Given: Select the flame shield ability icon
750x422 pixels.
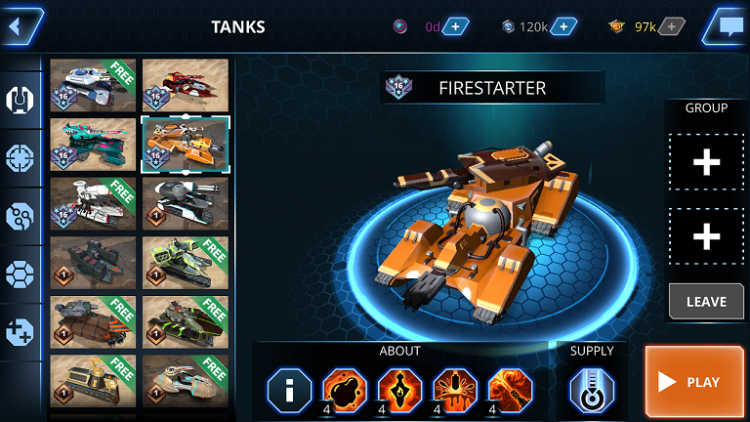Looking at the screenshot, I should [399, 391].
